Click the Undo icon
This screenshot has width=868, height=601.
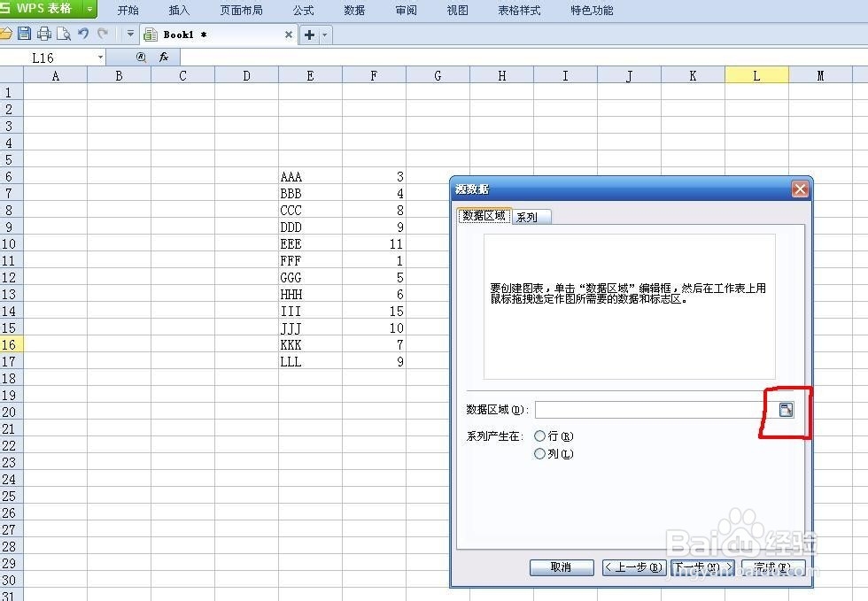(83, 32)
